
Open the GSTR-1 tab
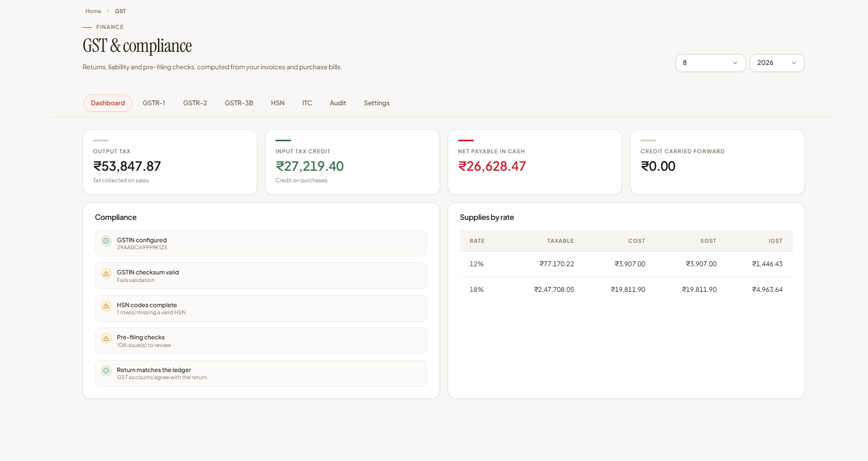[x=154, y=103]
